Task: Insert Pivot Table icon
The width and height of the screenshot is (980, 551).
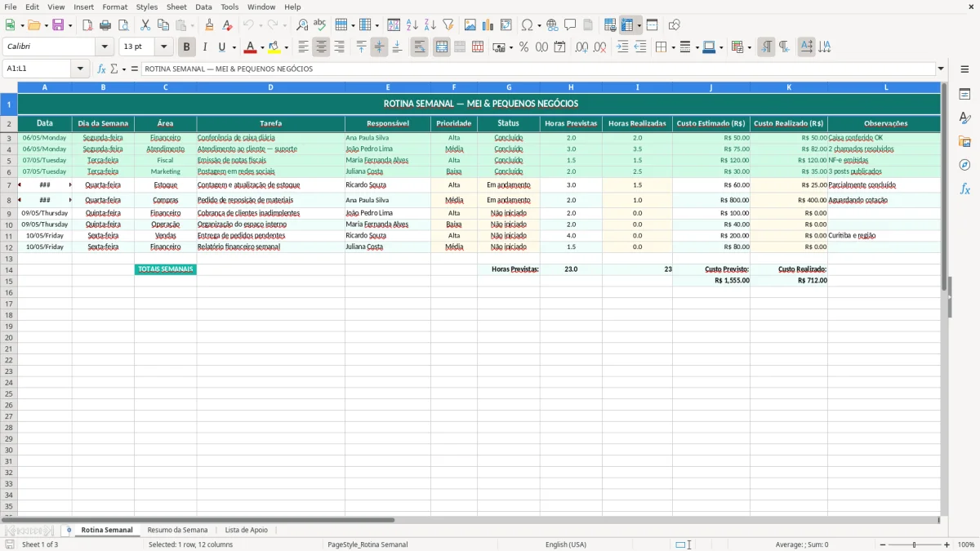Action: pyautogui.click(x=506, y=25)
